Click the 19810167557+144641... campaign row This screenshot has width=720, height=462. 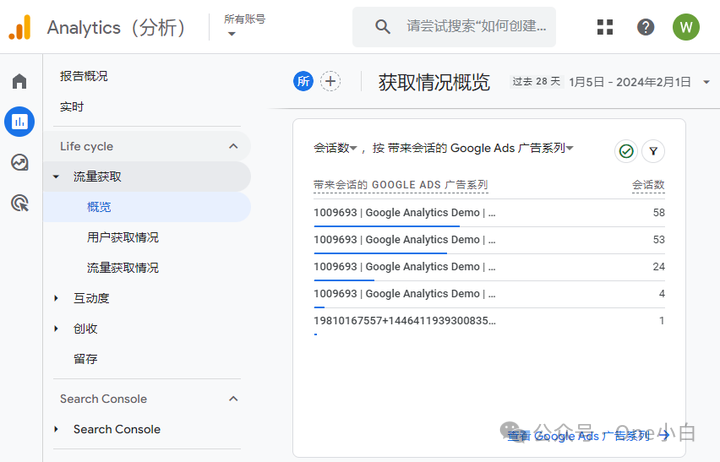pos(489,321)
